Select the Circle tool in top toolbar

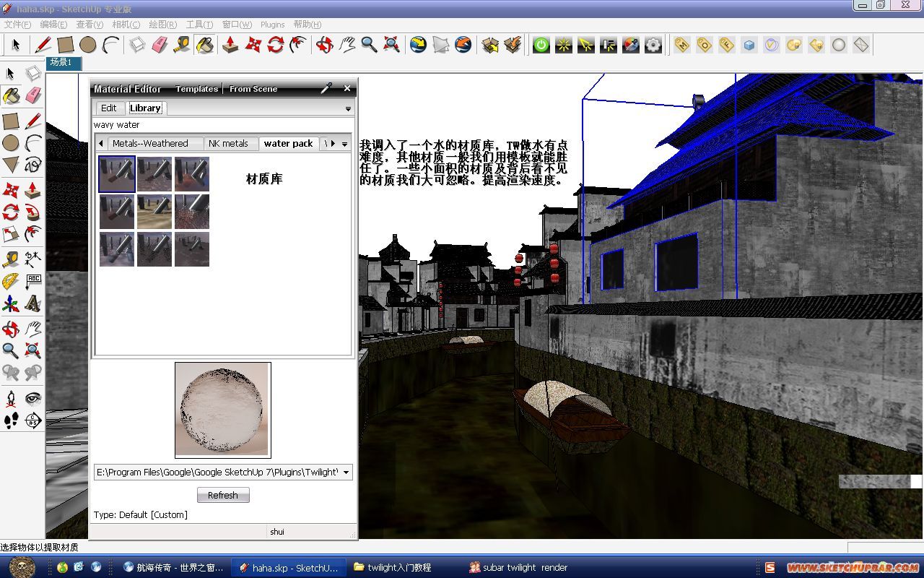88,45
